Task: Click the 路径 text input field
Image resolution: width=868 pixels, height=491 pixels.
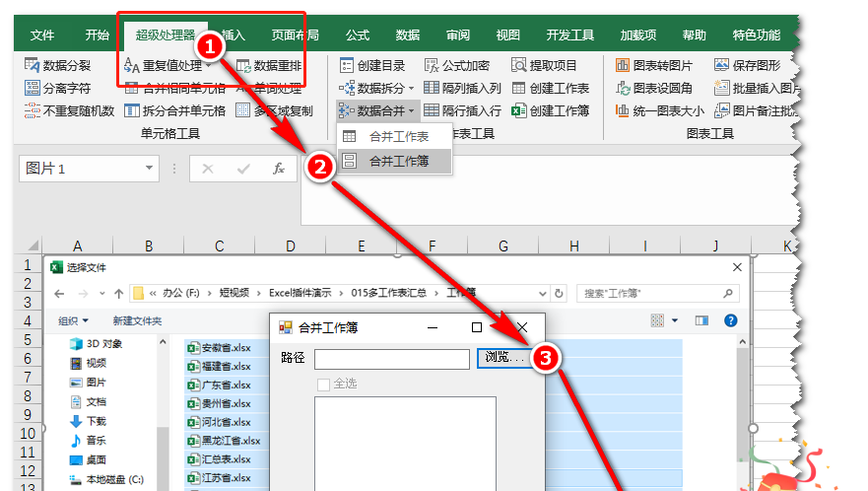Action: pos(391,359)
